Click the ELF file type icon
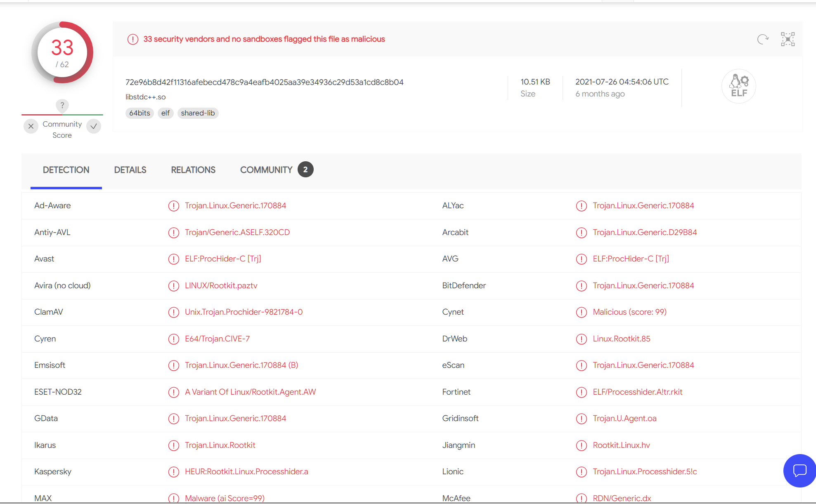The height and width of the screenshot is (504, 816). [x=739, y=86]
